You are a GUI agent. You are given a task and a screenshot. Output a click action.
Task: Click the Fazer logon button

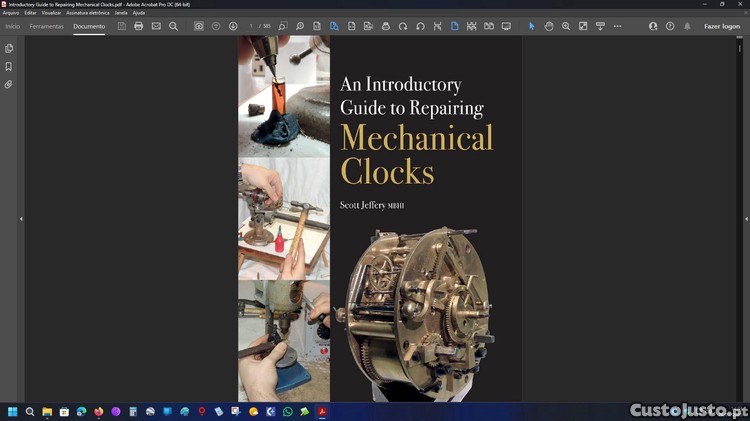click(721, 26)
